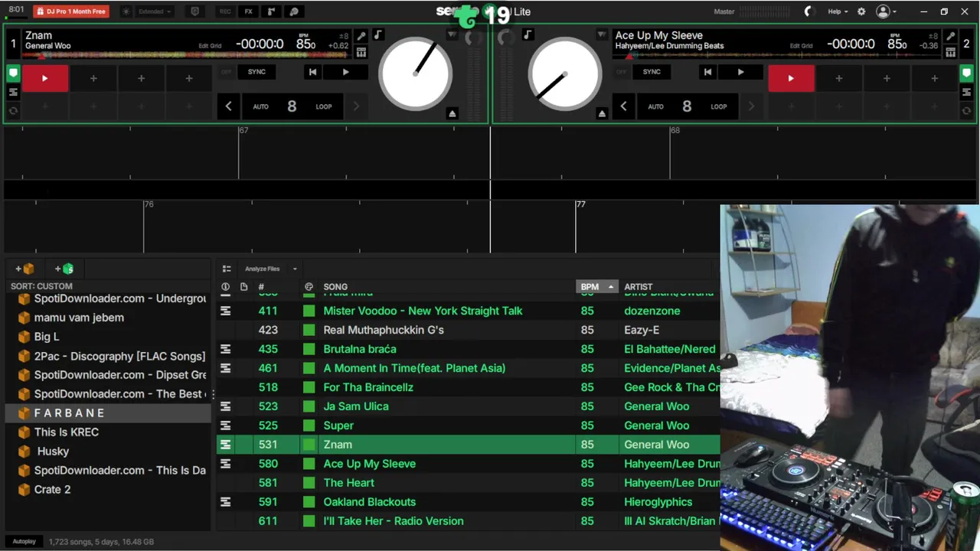Image resolution: width=980 pixels, height=551 pixels.
Task: Play deck 2 track
Action: click(740, 72)
